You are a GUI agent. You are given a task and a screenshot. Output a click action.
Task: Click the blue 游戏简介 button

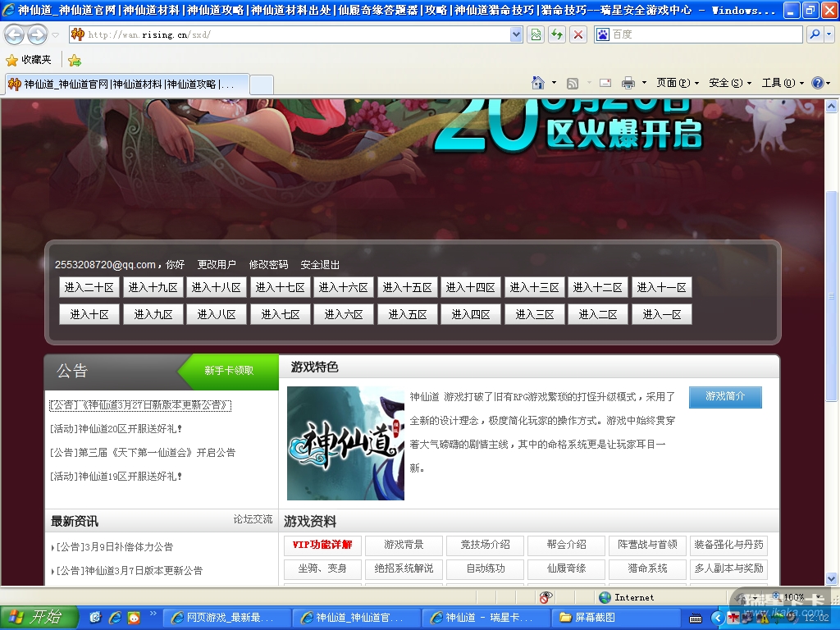coord(725,396)
